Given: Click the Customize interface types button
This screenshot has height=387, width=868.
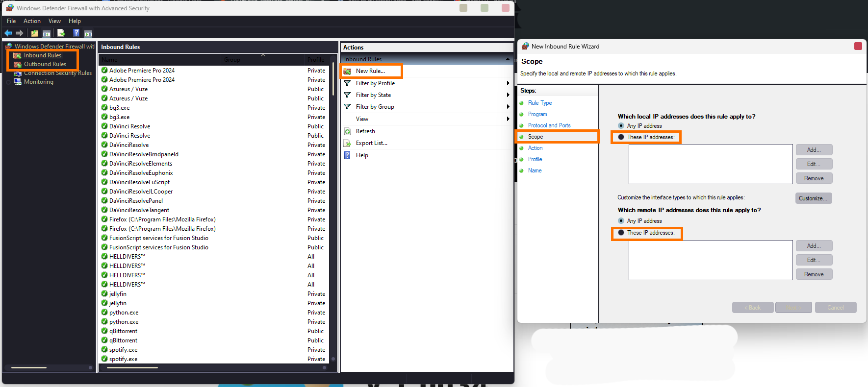Looking at the screenshot, I should (814, 198).
